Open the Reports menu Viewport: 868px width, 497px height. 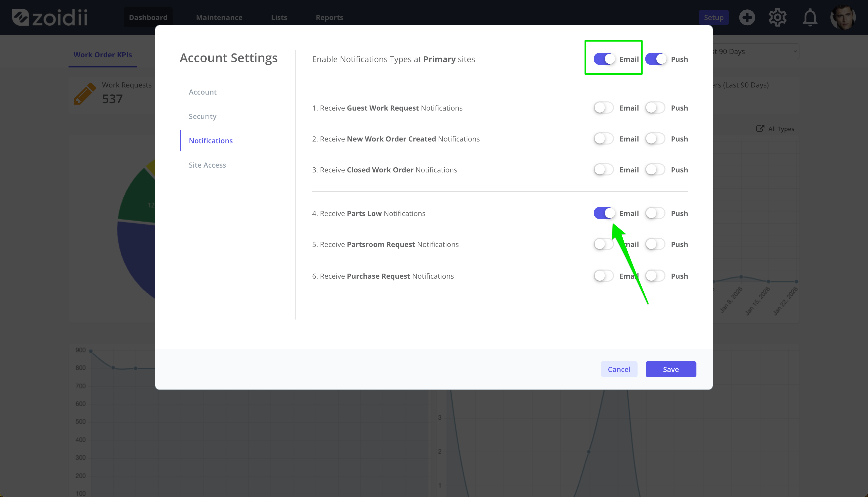point(329,17)
